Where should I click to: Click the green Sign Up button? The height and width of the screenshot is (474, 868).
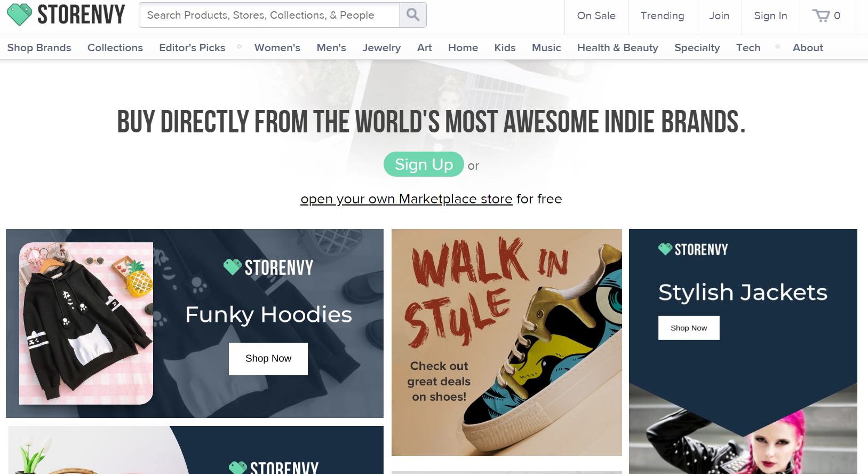[424, 164]
